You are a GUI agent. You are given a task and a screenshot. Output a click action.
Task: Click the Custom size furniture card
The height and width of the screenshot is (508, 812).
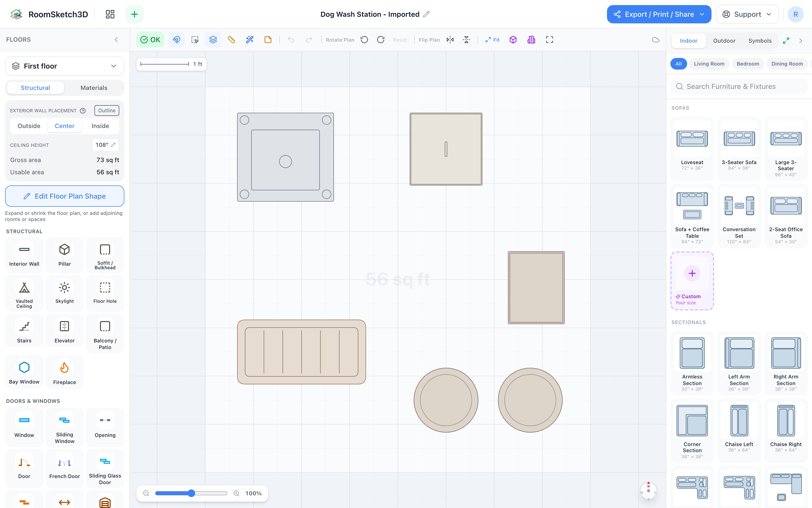click(692, 281)
